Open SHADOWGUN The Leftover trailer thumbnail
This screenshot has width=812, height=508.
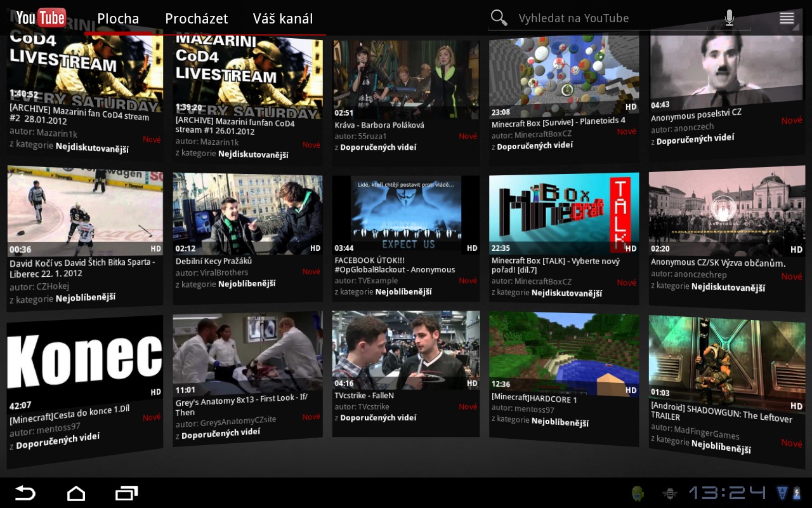click(x=727, y=363)
